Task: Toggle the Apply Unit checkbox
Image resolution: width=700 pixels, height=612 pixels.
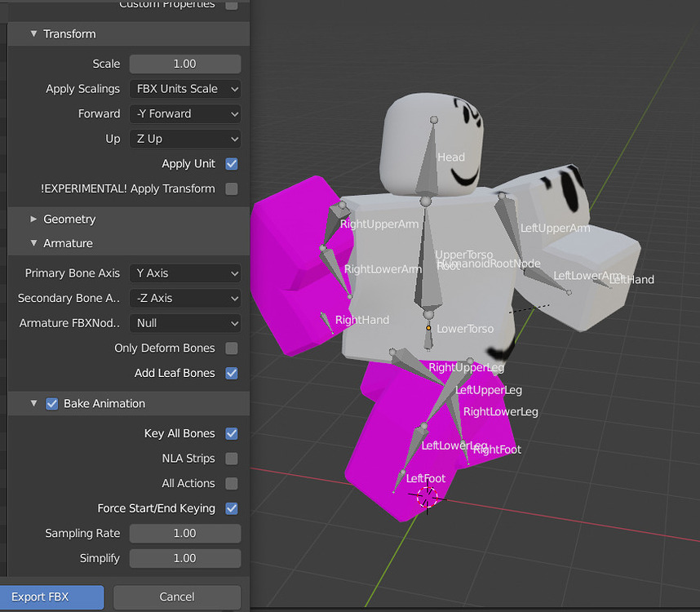Action: pos(232,164)
